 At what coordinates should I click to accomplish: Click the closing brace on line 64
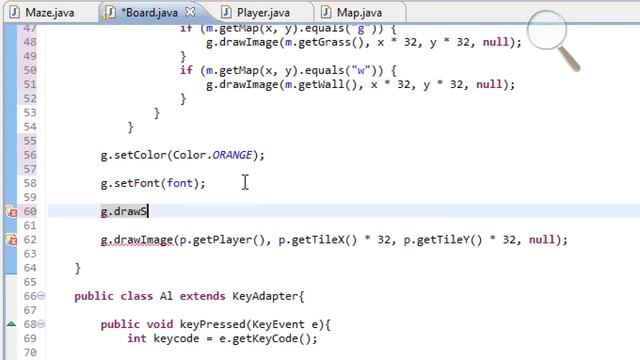(78, 268)
